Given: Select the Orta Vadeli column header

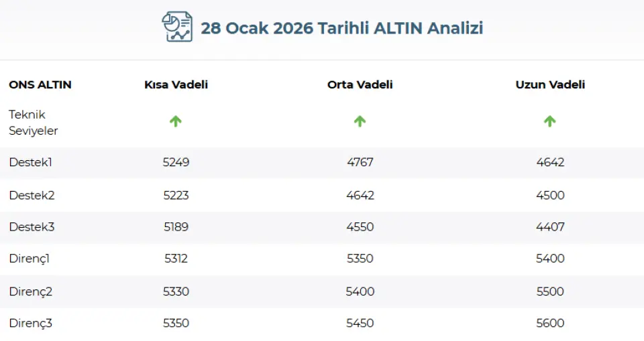Looking at the screenshot, I should [x=360, y=85].
